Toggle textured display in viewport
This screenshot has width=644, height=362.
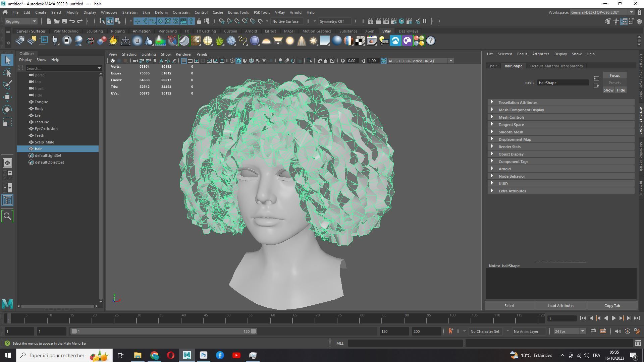(x=258, y=61)
